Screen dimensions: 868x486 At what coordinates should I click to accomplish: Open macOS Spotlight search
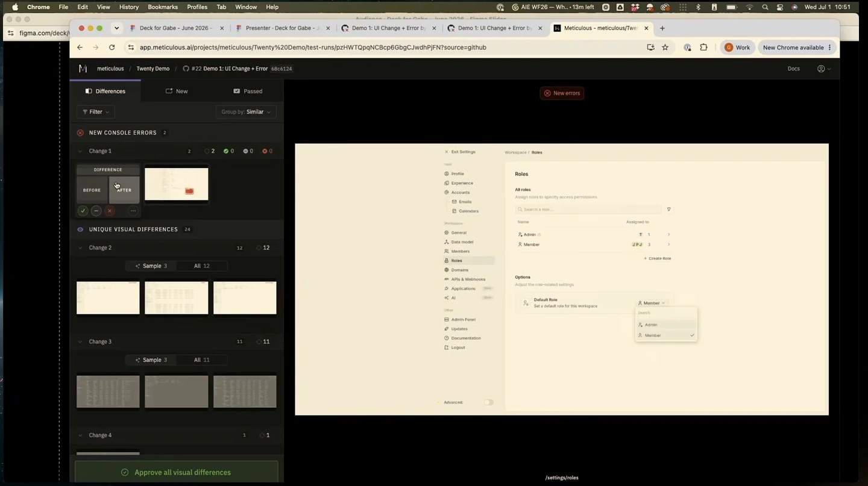click(x=765, y=7)
